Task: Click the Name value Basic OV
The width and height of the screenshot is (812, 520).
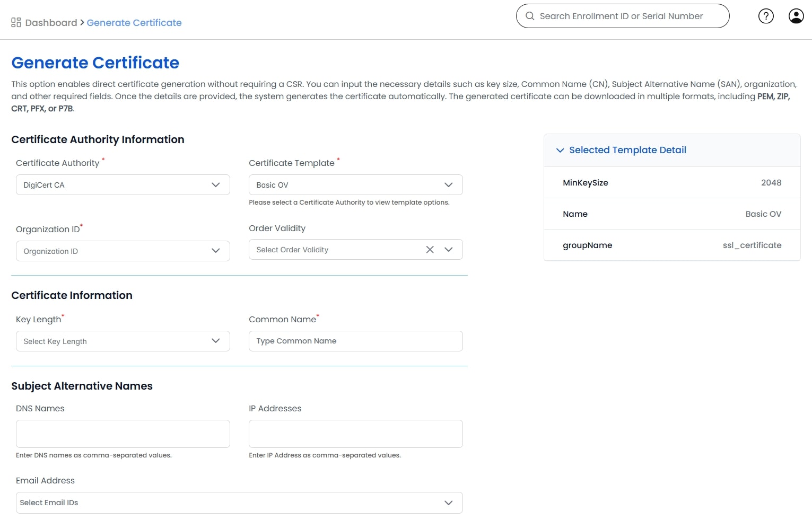Action: (x=763, y=214)
